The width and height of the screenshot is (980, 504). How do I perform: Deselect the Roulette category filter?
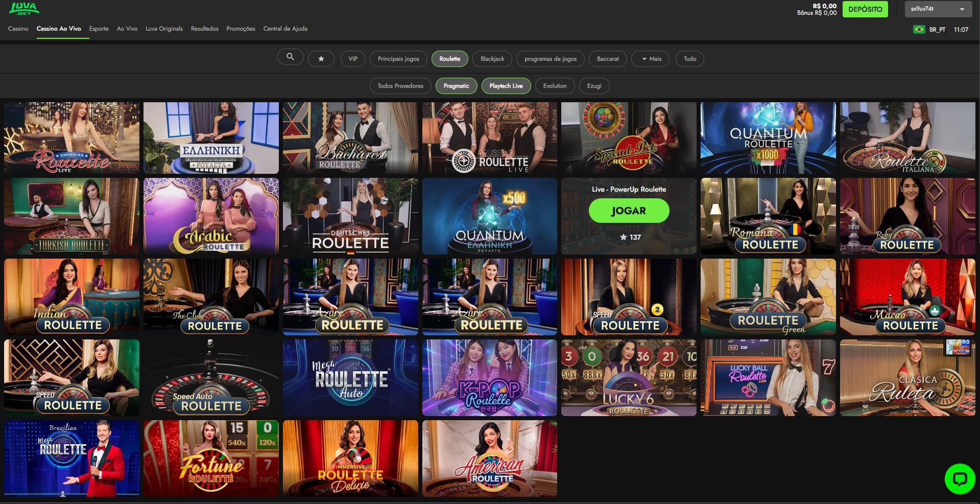tap(450, 59)
